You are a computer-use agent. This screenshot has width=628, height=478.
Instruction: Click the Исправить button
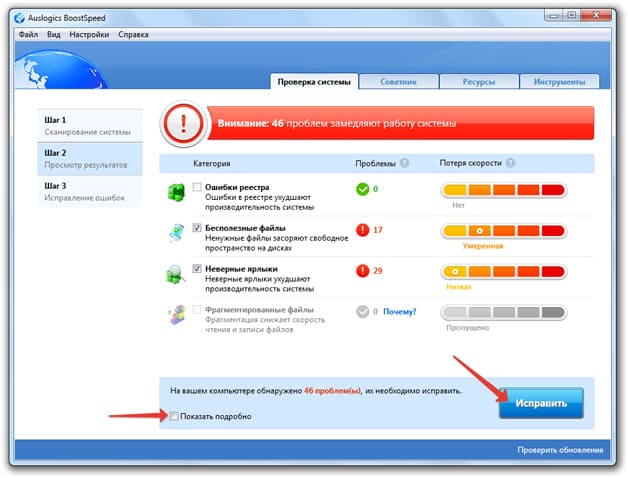click(541, 403)
